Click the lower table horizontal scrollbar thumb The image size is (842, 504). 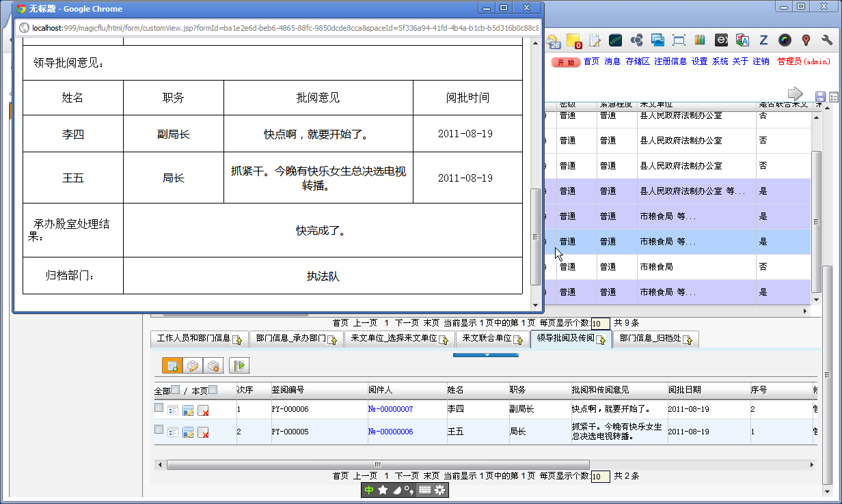coord(377,464)
